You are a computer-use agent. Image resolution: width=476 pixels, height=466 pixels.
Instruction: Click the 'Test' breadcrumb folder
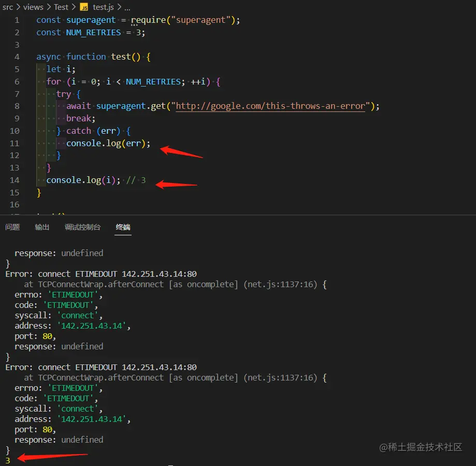click(61, 7)
